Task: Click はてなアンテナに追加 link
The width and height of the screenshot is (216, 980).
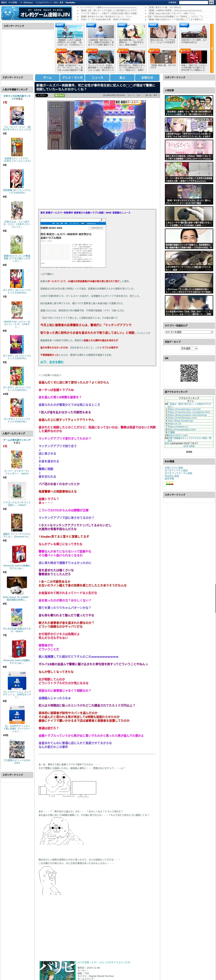Action: click(176, 470)
